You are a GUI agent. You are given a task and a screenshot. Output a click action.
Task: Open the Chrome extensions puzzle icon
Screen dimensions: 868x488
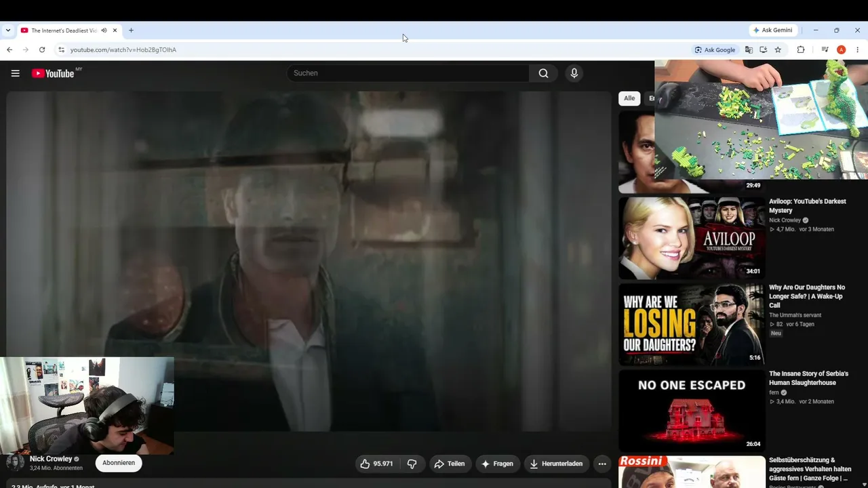click(801, 49)
